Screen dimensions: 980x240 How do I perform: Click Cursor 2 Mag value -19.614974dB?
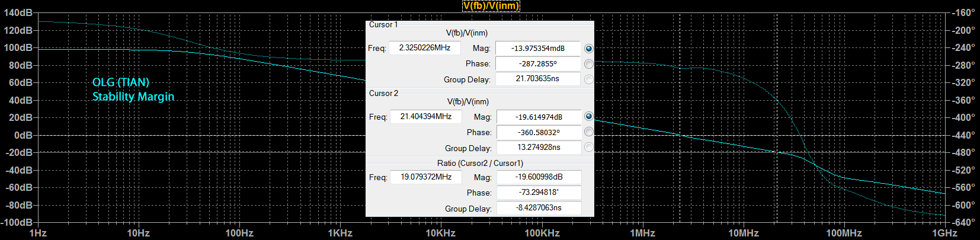click(x=539, y=117)
